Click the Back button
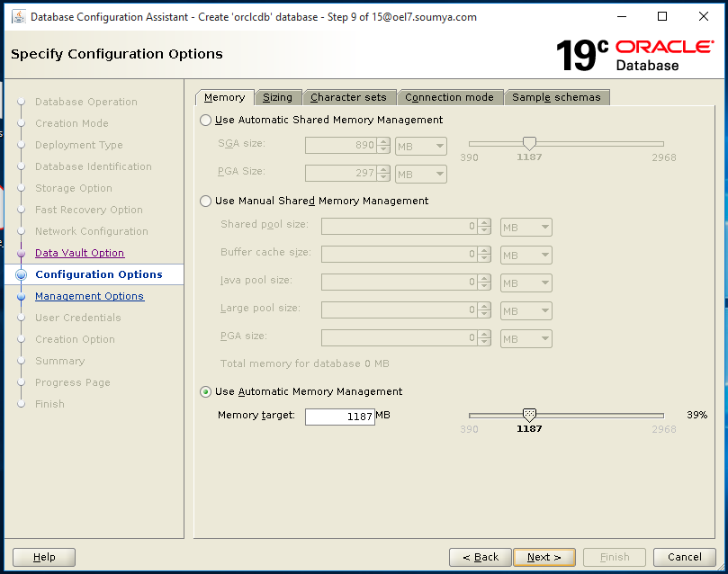Screen dimensions: 728x574 (x=481, y=557)
